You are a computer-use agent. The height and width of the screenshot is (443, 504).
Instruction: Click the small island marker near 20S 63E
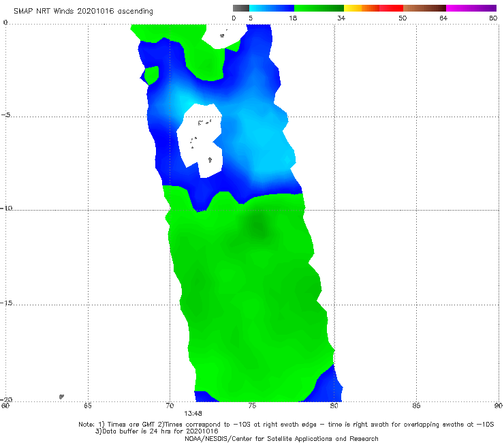click(x=61, y=397)
